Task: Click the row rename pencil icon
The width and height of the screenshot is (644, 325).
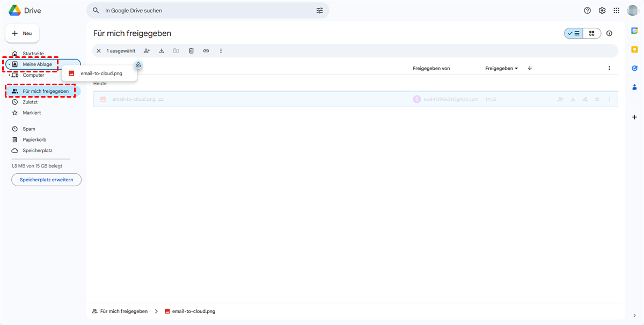Action: click(585, 99)
